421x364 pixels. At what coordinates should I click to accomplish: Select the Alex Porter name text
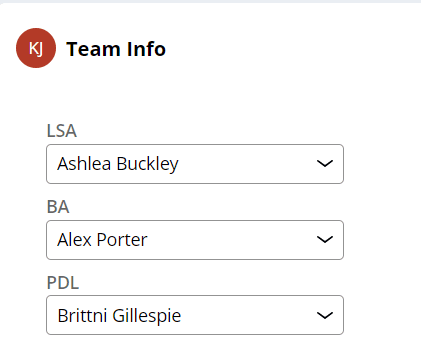pos(102,240)
